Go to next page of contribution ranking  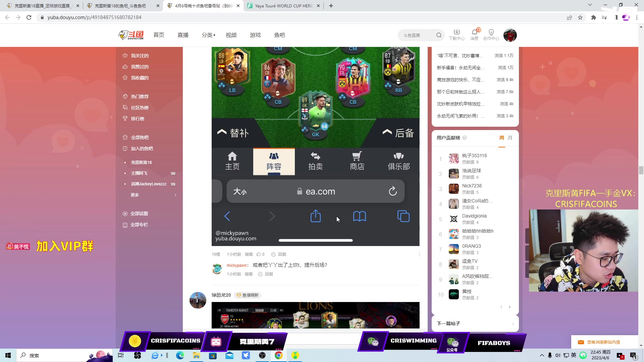coord(510,307)
